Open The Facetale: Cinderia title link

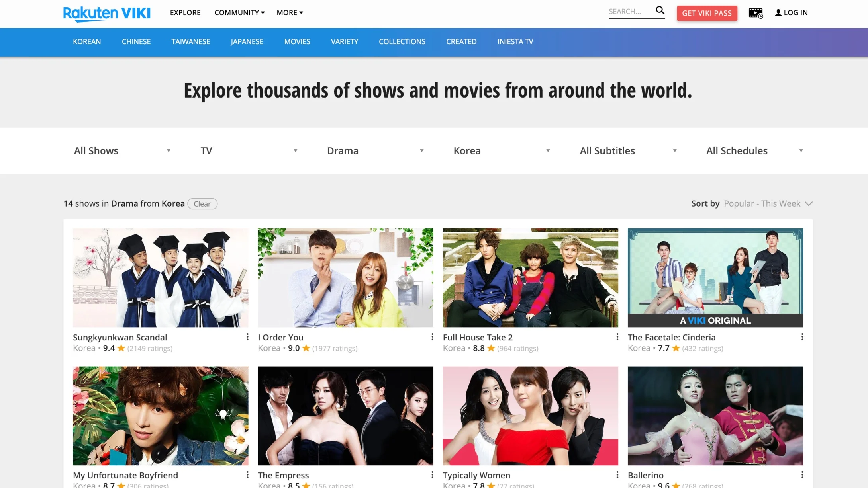672,337
